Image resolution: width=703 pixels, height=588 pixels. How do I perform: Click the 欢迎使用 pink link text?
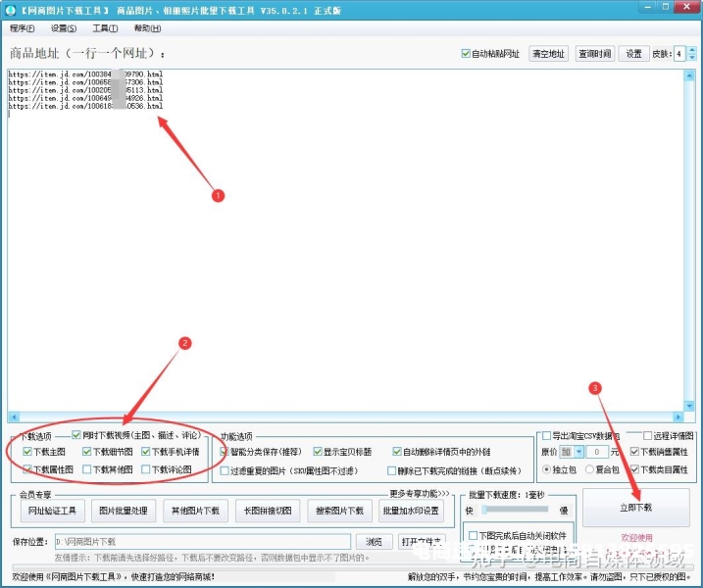[636, 537]
